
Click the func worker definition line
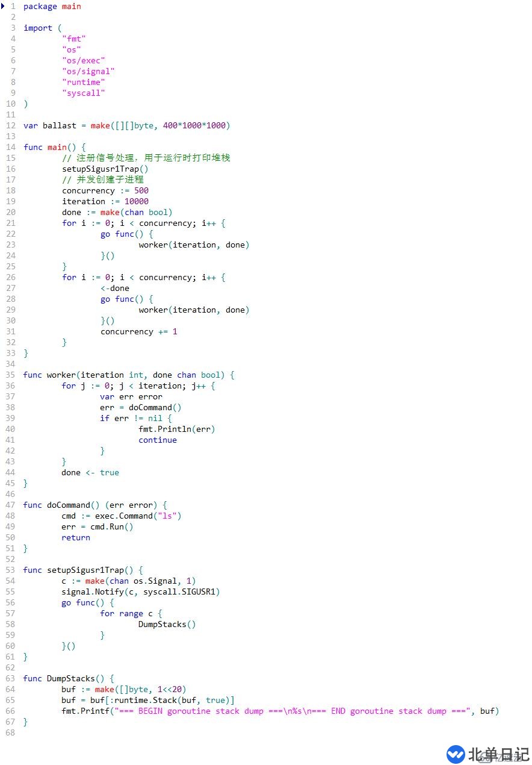pos(129,375)
